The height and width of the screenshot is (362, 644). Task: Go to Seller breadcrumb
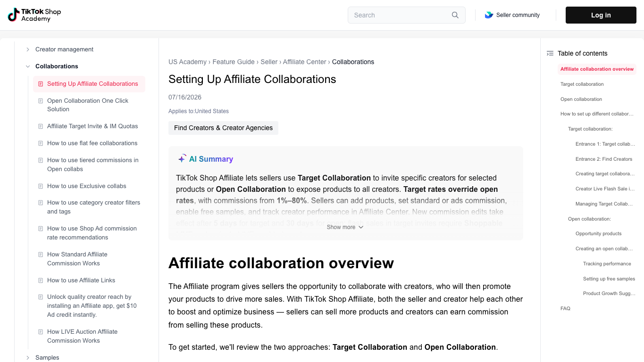tap(269, 62)
